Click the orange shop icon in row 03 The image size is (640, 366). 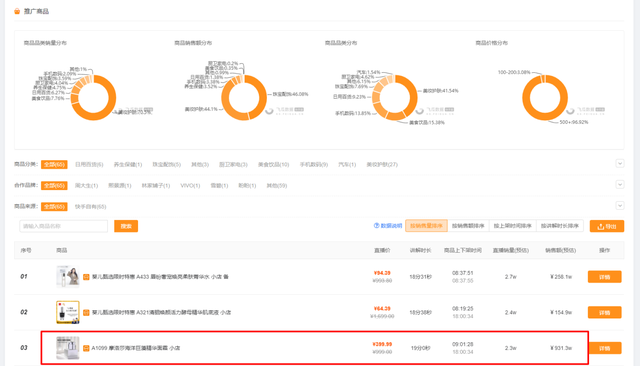(86, 348)
